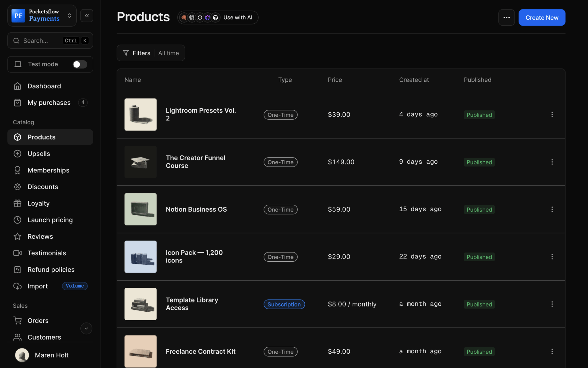Go to Upsells in the sidebar
This screenshot has width=588, height=368.
50,154
